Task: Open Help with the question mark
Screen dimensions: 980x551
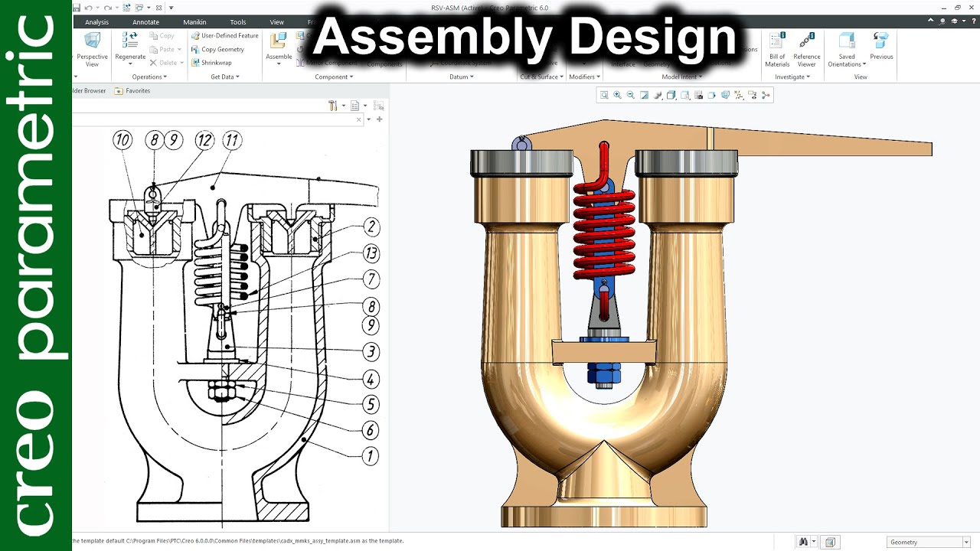Action: coord(974,21)
